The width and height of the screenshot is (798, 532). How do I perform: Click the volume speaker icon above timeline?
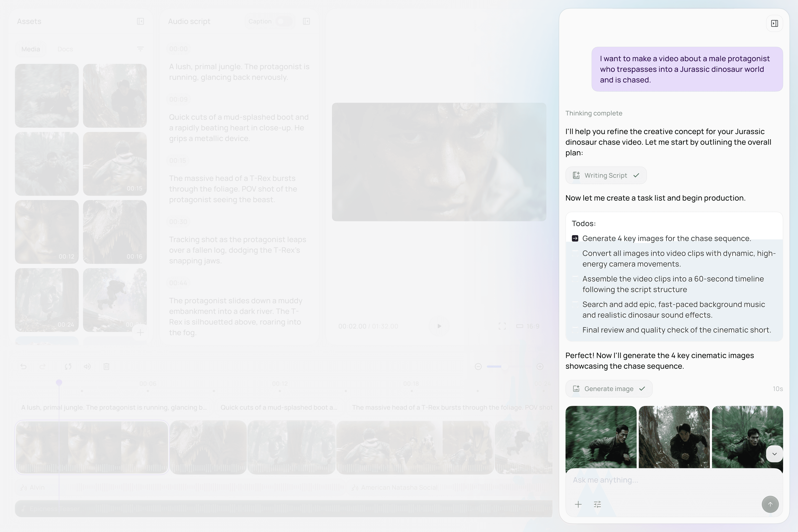(x=87, y=366)
